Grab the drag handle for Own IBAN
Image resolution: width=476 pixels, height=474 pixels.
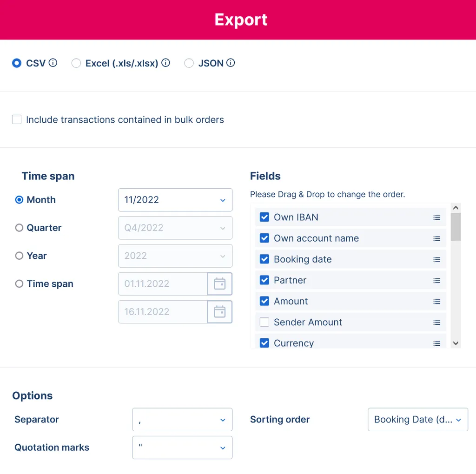[x=436, y=217]
